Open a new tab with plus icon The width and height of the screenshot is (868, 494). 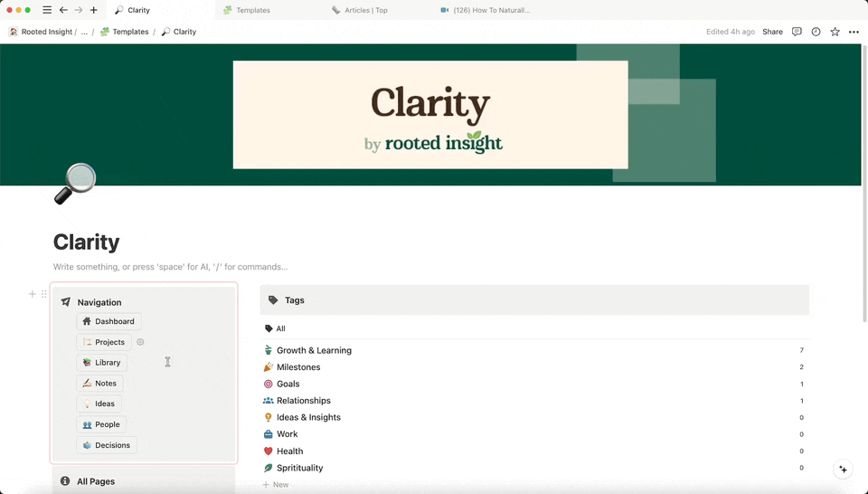pos(93,10)
